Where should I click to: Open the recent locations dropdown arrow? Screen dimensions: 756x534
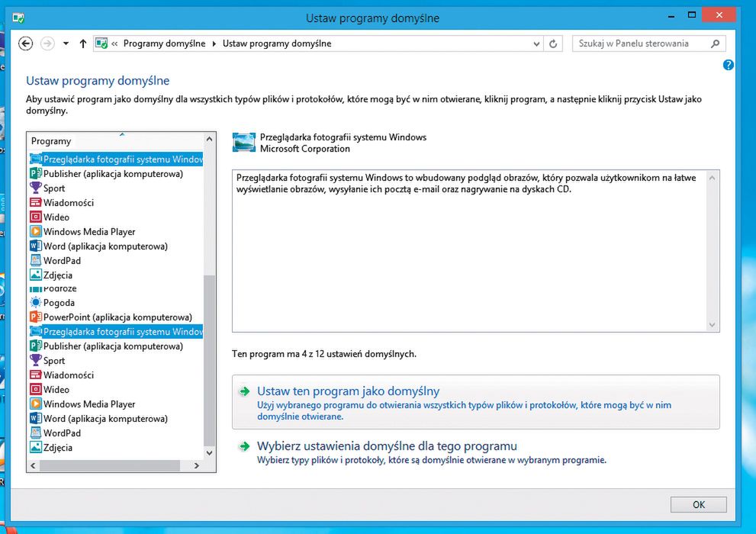(66, 43)
